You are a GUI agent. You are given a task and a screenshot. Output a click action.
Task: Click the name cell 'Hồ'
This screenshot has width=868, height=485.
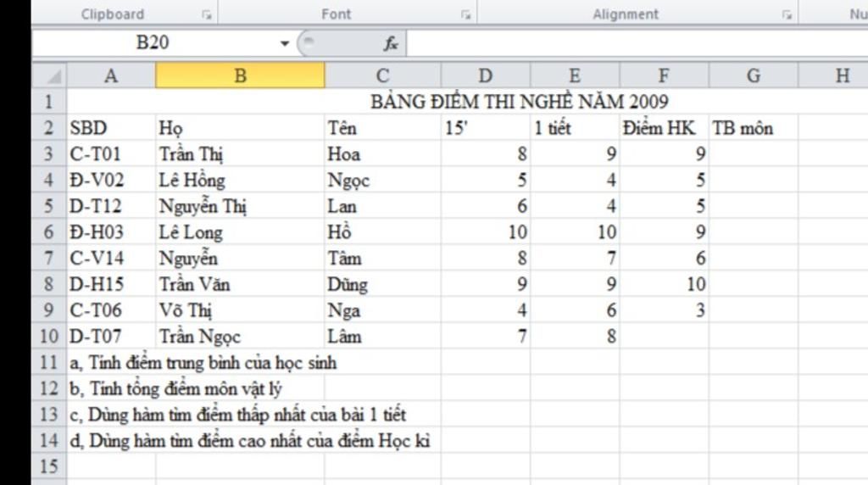coord(382,232)
